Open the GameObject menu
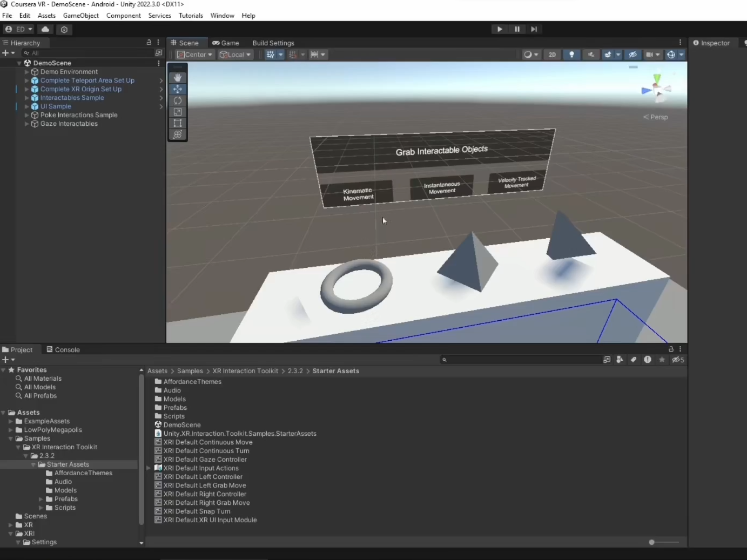The height and width of the screenshot is (560, 747). coord(80,16)
